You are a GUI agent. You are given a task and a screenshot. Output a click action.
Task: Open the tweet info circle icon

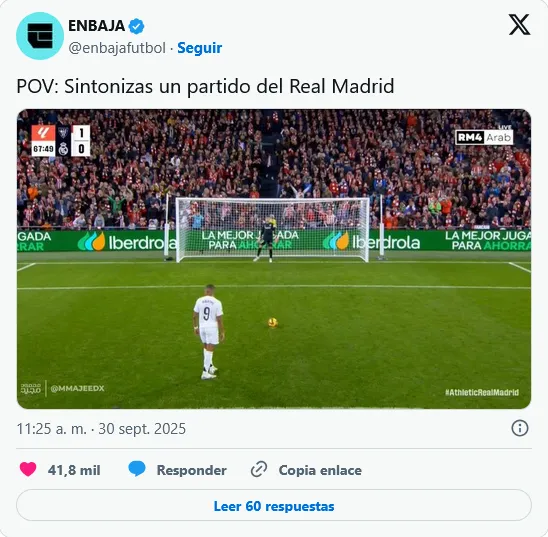520,428
